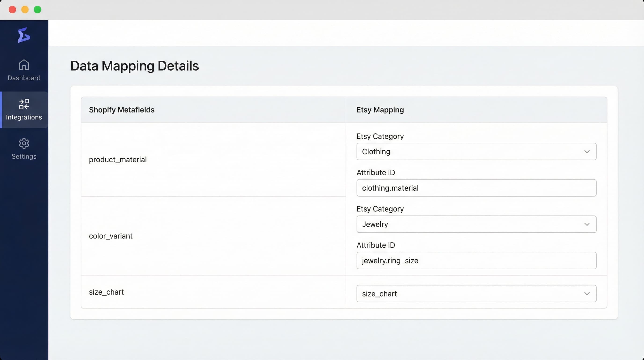
Task: Open the Settings section in sidebar
Action: point(24,150)
